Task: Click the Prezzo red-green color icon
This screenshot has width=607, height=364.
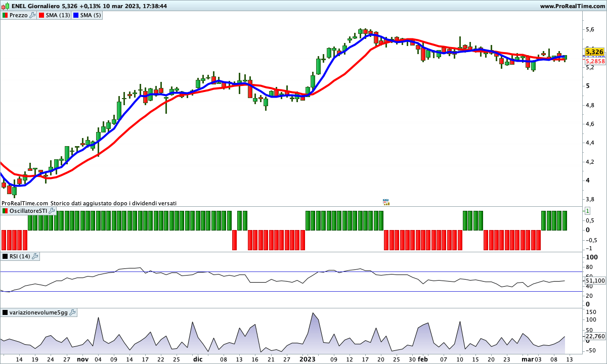Action: pos(5,15)
